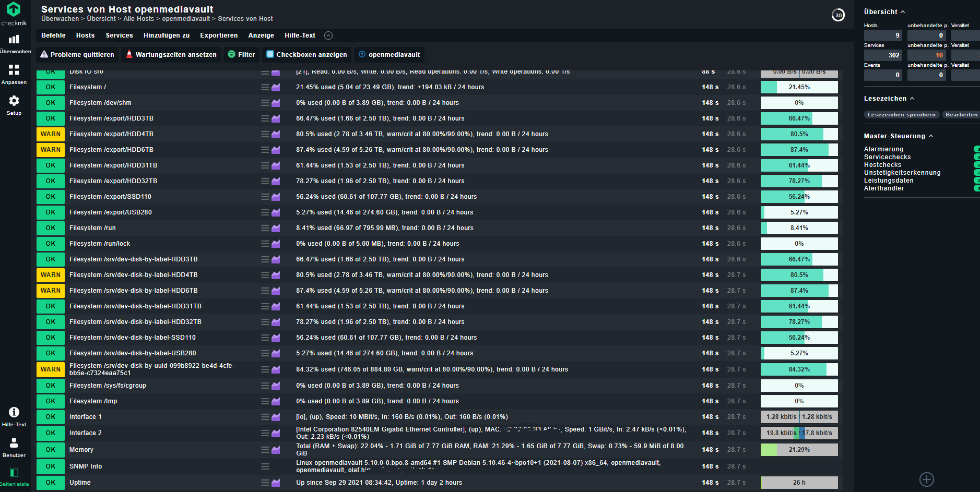Open the Hilfe-Text menu

(x=300, y=35)
